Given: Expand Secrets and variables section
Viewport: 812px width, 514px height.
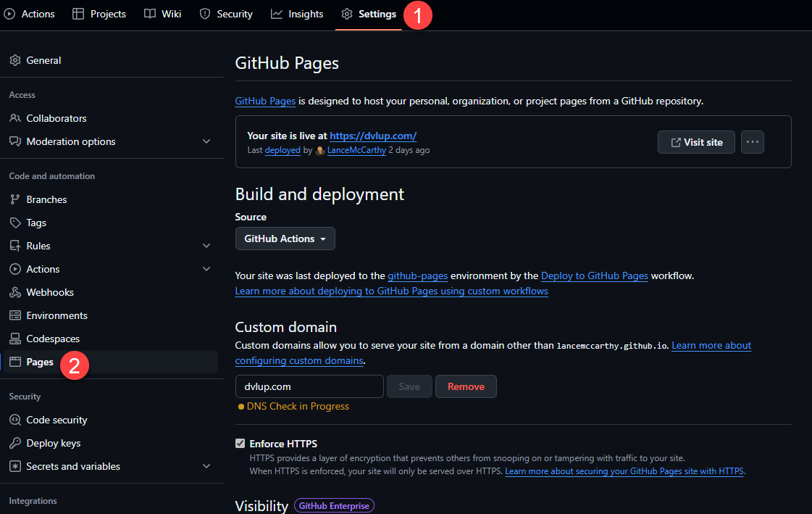Looking at the screenshot, I should (x=206, y=466).
